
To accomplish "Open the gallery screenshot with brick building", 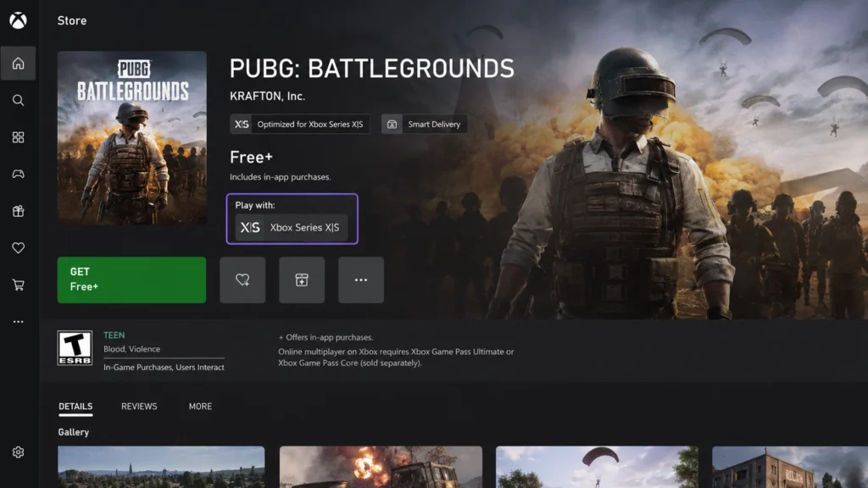I will pyautogui.click(x=790, y=467).
